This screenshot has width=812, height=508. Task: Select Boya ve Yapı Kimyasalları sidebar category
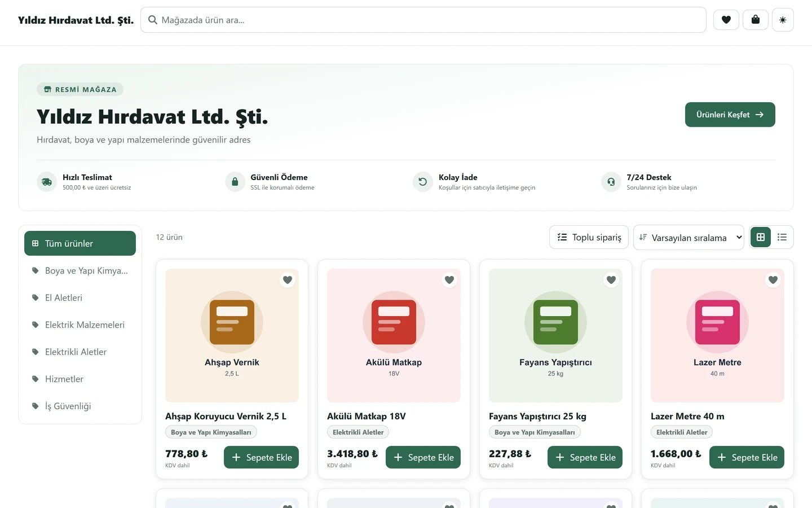coord(80,270)
